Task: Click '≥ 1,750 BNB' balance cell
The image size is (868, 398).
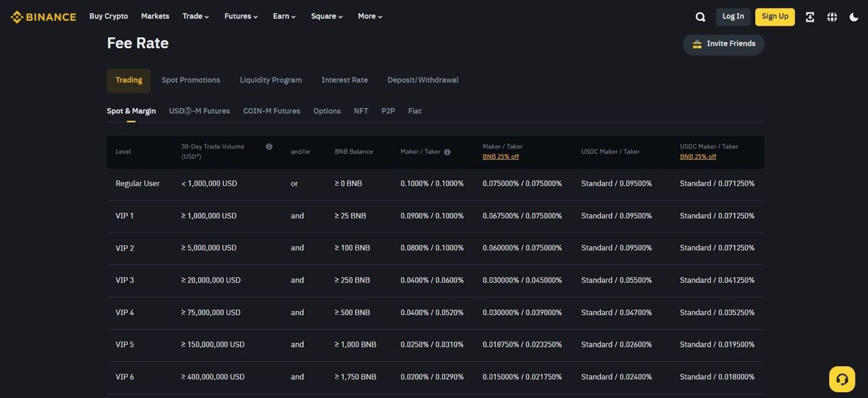Action: coord(355,377)
